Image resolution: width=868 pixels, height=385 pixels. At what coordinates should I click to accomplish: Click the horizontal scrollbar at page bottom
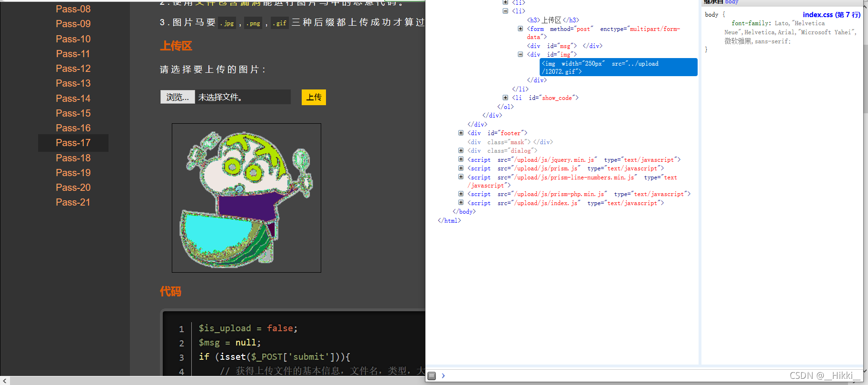point(217,381)
